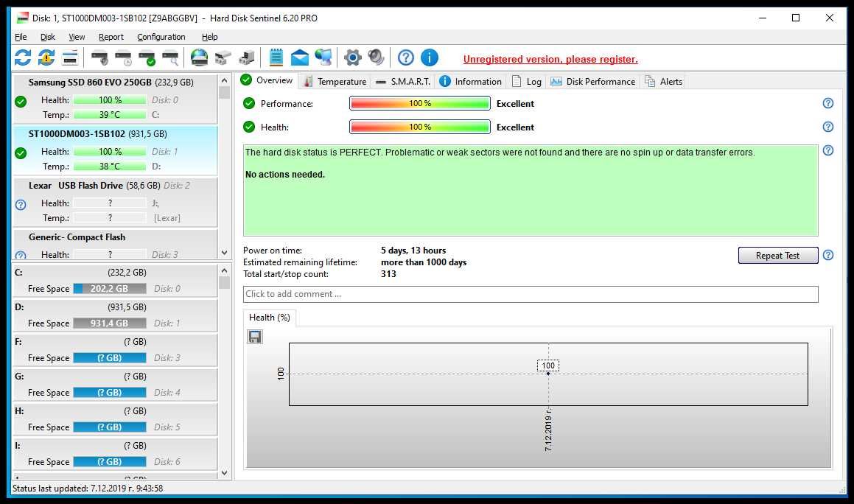
Task: Open the Report menu
Action: click(111, 37)
